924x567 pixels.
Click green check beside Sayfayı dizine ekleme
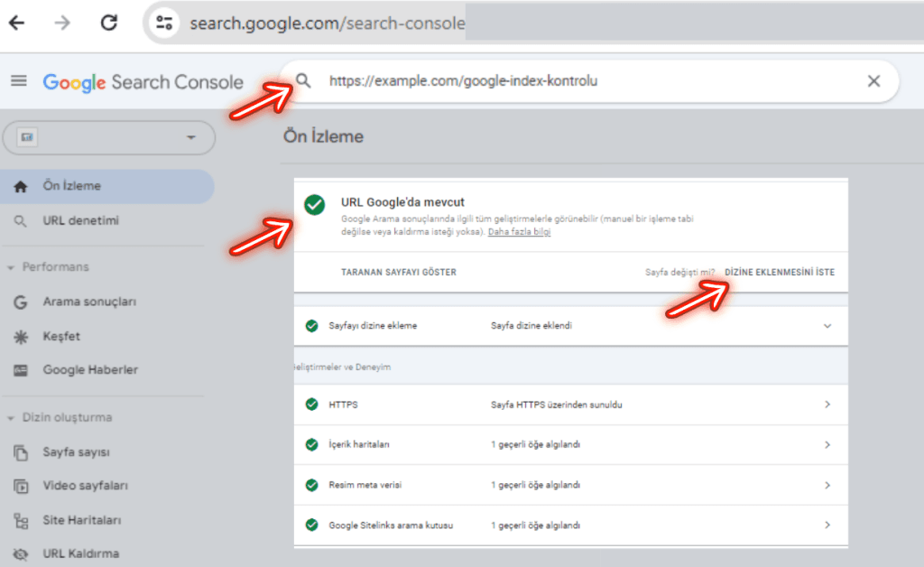[x=311, y=326]
